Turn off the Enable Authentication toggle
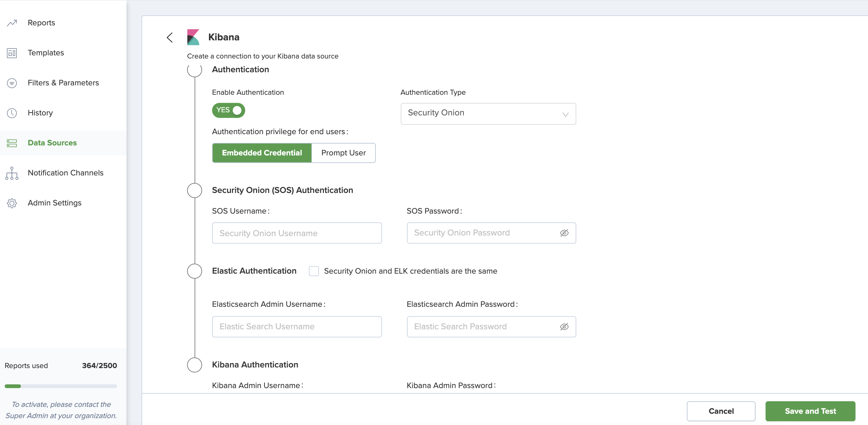This screenshot has height=425, width=868. (x=228, y=110)
